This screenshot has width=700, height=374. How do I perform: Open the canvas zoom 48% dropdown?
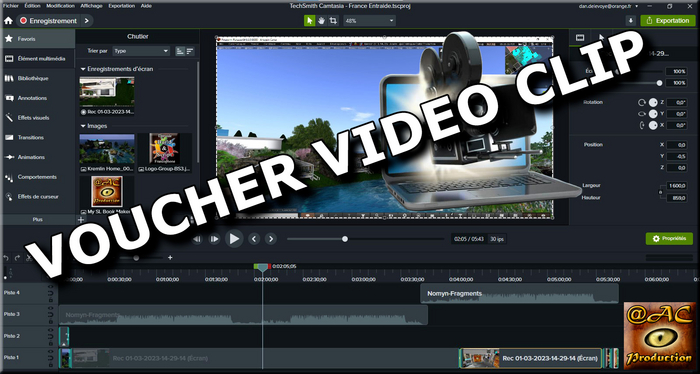370,21
